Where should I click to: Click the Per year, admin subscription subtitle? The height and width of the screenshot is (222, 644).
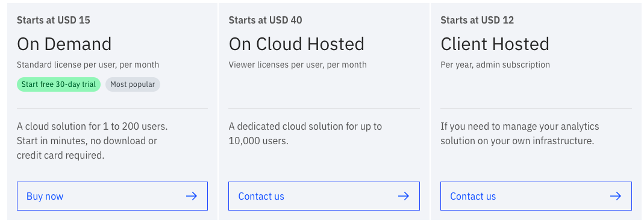click(x=495, y=65)
